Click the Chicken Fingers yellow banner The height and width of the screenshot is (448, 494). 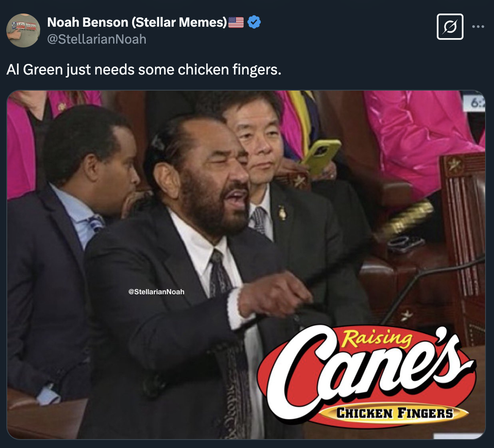[394, 413]
